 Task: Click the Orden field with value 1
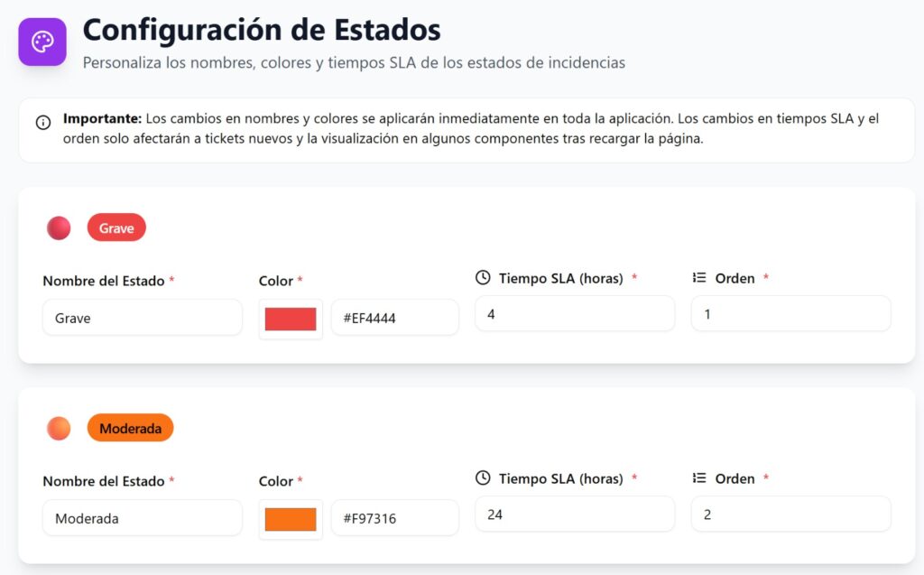pos(790,314)
